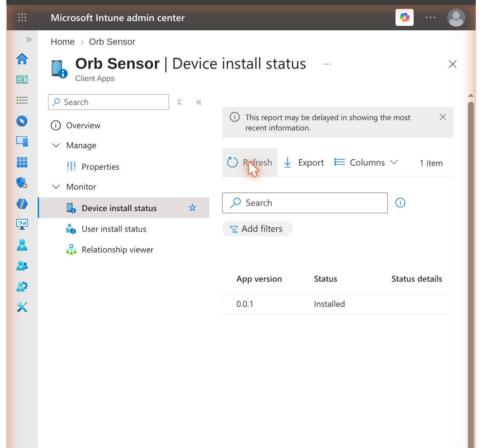Click the Orb Sensor breadcrumb link
The image size is (482, 448).
112,42
